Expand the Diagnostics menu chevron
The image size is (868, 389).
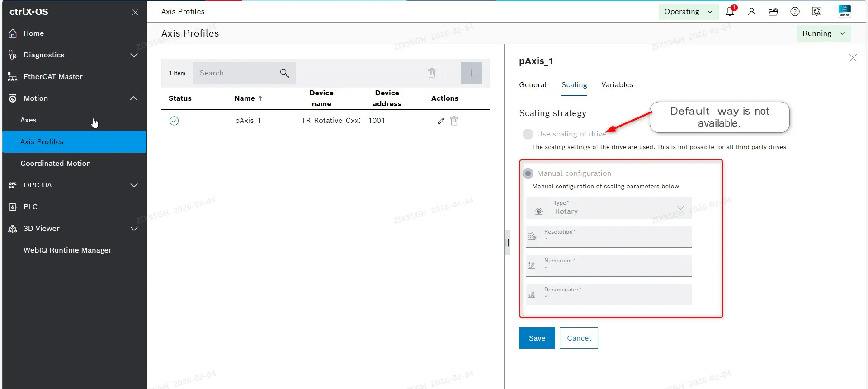click(134, 55)
